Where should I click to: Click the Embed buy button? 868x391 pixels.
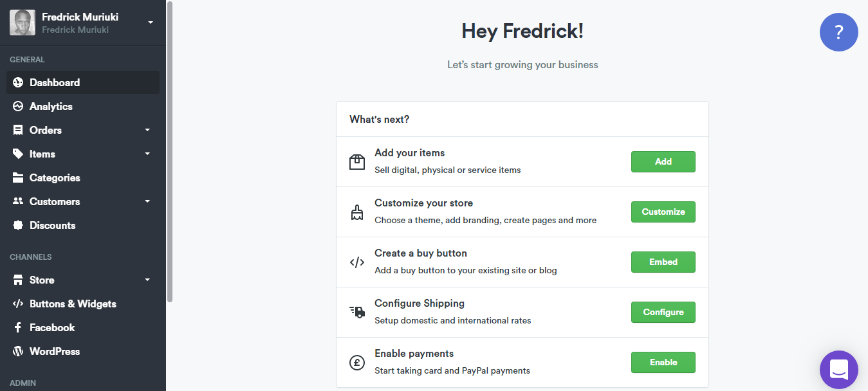(x=663, y=262)
